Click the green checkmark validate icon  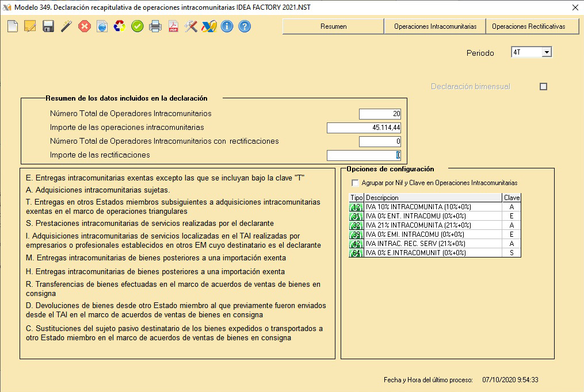click(138, 26)
